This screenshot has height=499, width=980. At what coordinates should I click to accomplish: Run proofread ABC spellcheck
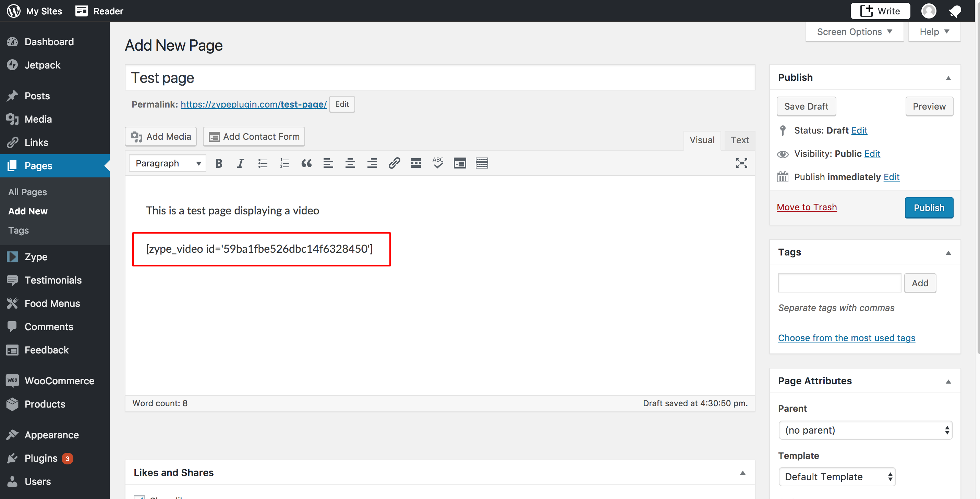(x=438, y=163)
